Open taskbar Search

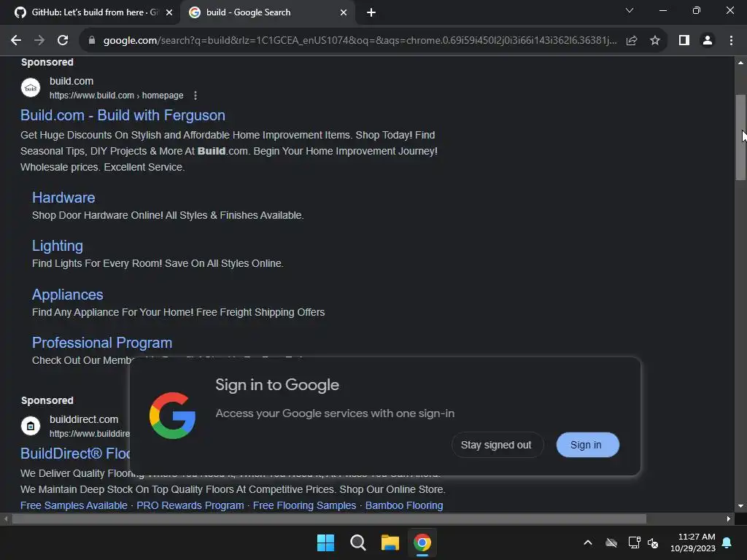pyautogui.click(x=357, y=542)
